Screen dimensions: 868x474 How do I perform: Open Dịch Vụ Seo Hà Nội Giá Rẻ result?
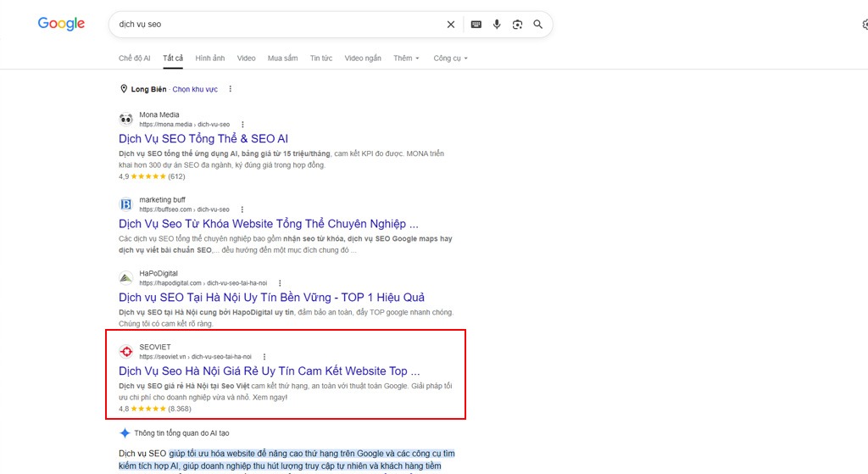(269, 371)
